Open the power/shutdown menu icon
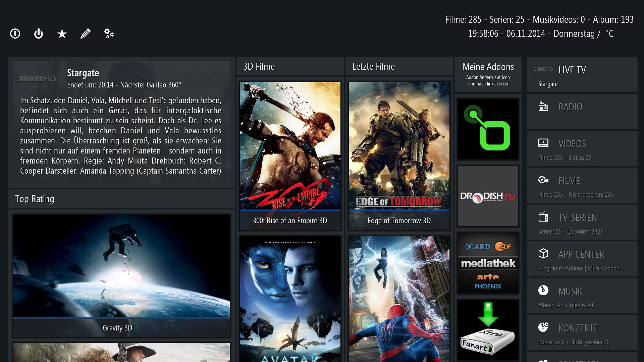Screen dimensions: 644x362 point(39,34)
